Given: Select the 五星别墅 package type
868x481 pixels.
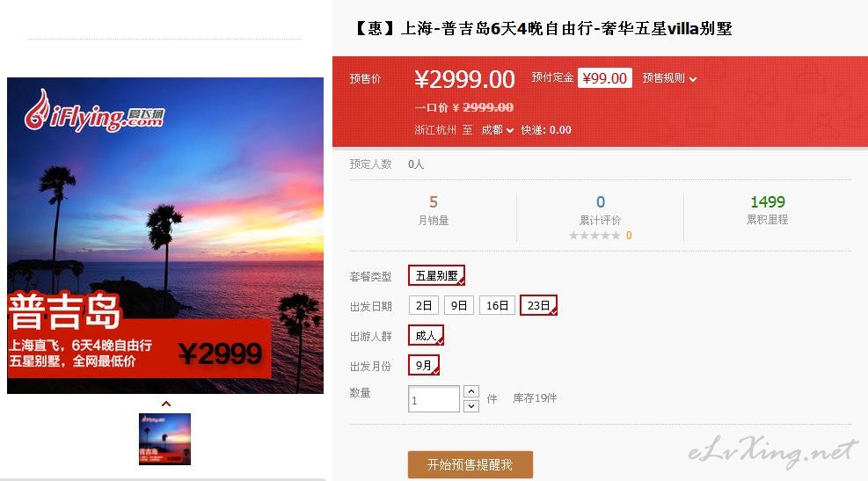Looking at the screenshot, I should tap(436, 275).
